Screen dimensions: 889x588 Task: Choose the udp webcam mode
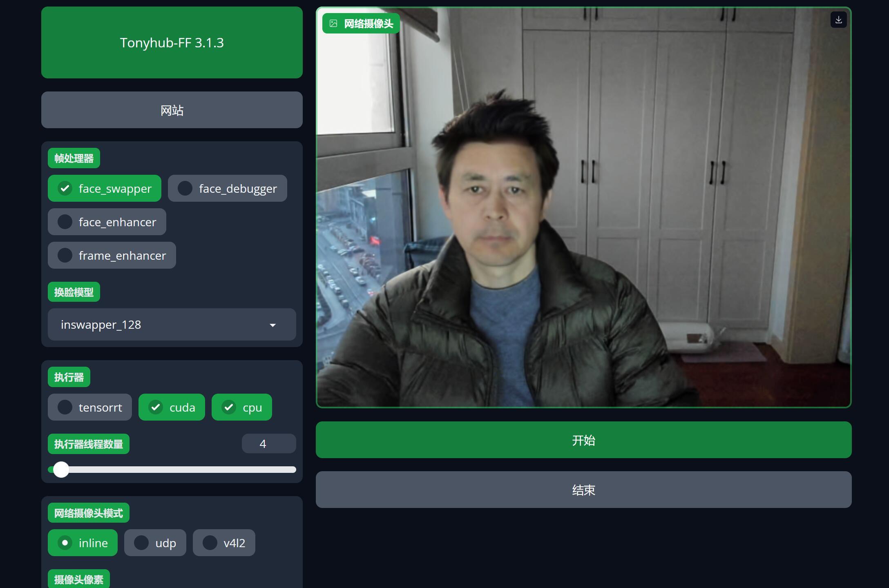point(141,543)
